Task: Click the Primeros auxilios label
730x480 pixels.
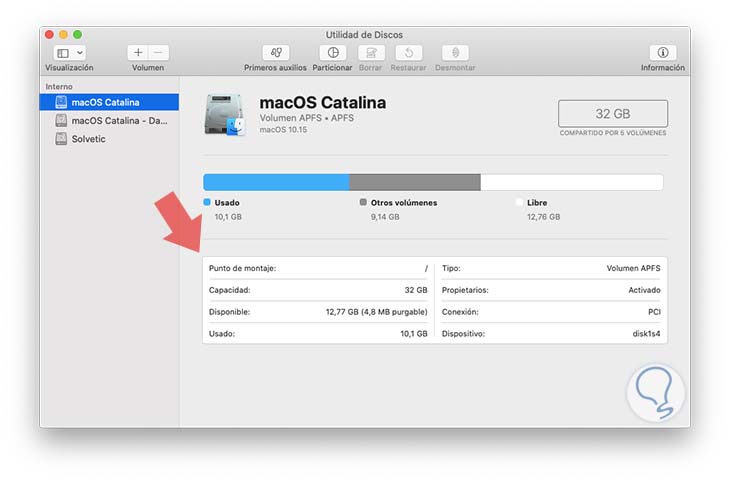Action: pyautogui.click(x=275, y=68)
